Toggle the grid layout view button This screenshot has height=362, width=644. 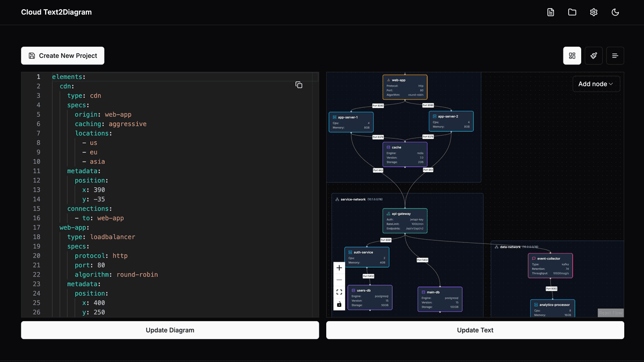point(572,56)
